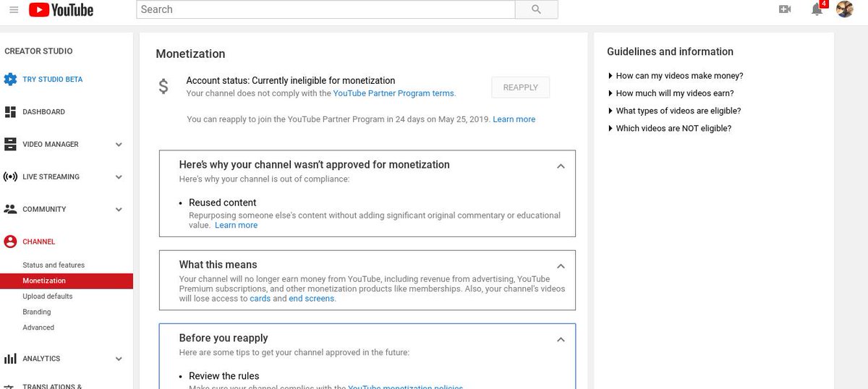
Task: Open the hamburger guide menu
Action: [x=14, y=9]
